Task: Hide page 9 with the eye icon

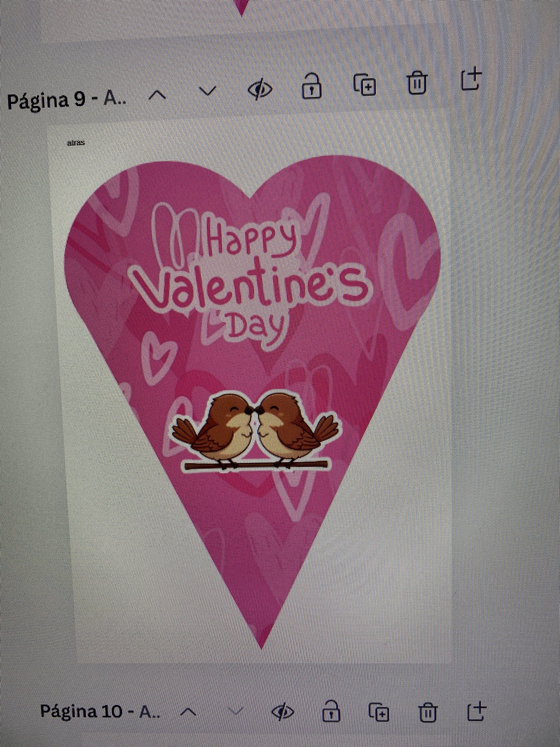Action: tap(260, 89)
